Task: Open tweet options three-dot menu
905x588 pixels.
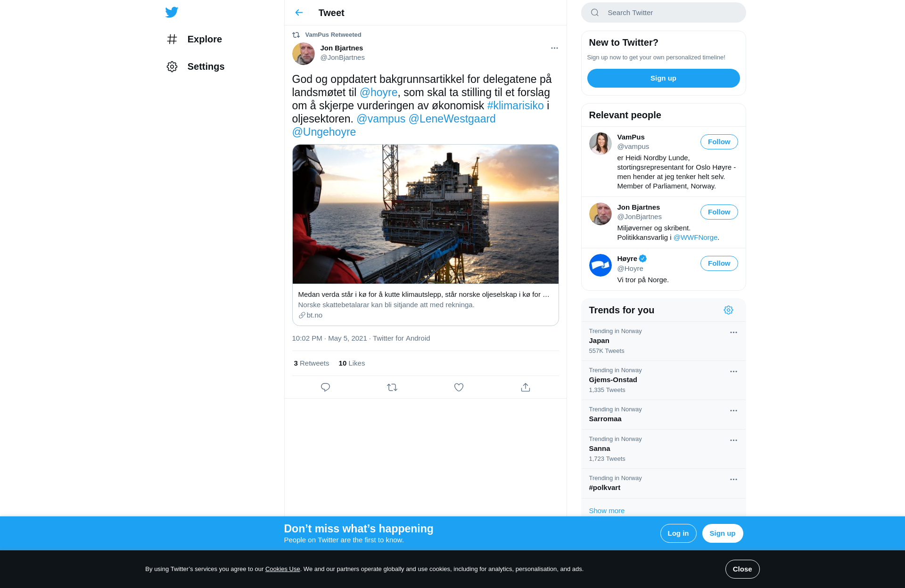Action: point(554,48)
